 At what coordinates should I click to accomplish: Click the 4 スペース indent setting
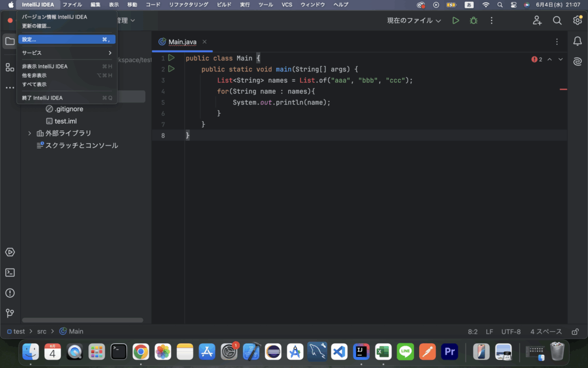coord(546,332)
